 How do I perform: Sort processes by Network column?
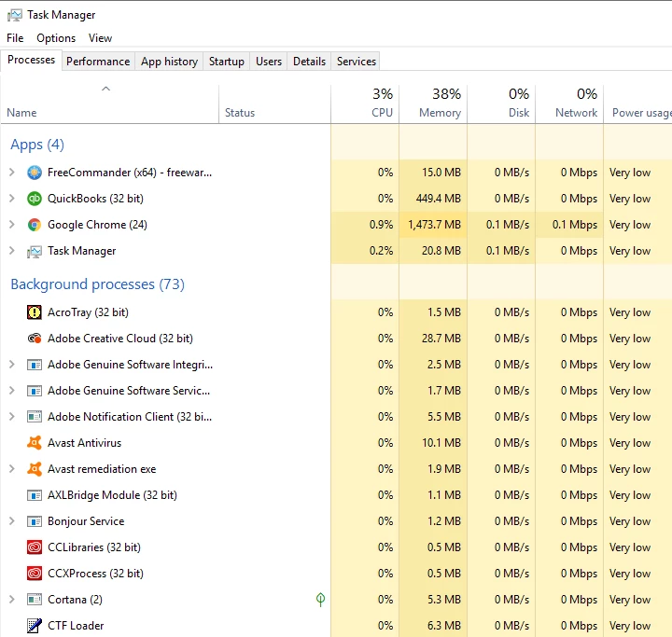[569, 104]
